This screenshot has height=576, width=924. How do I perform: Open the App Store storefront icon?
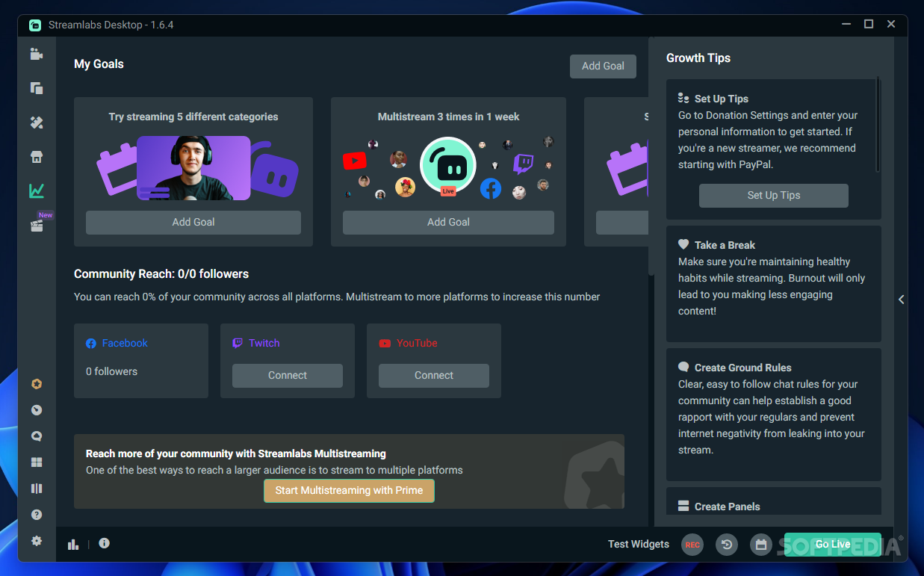[x=37, y=157]
